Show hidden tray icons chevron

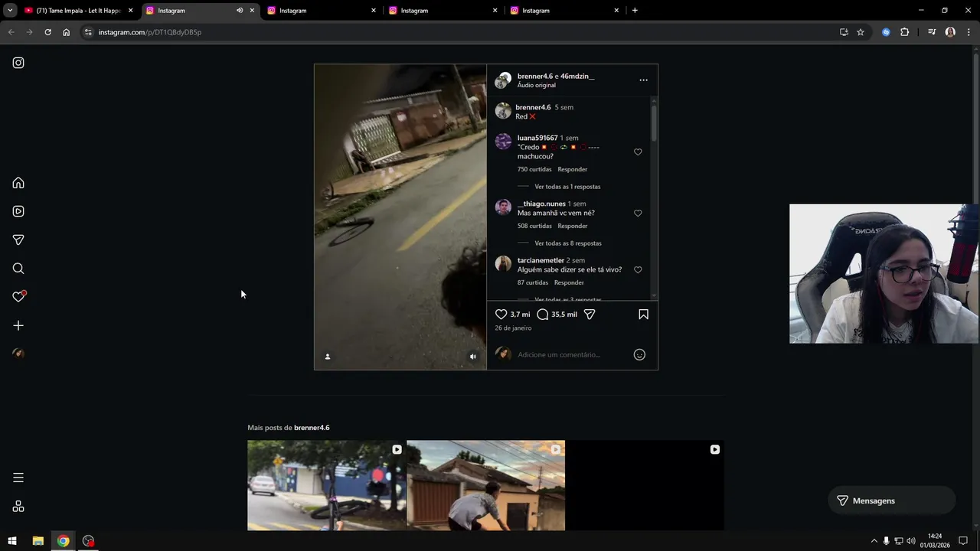pyautogui.click(x=874, y=541)
